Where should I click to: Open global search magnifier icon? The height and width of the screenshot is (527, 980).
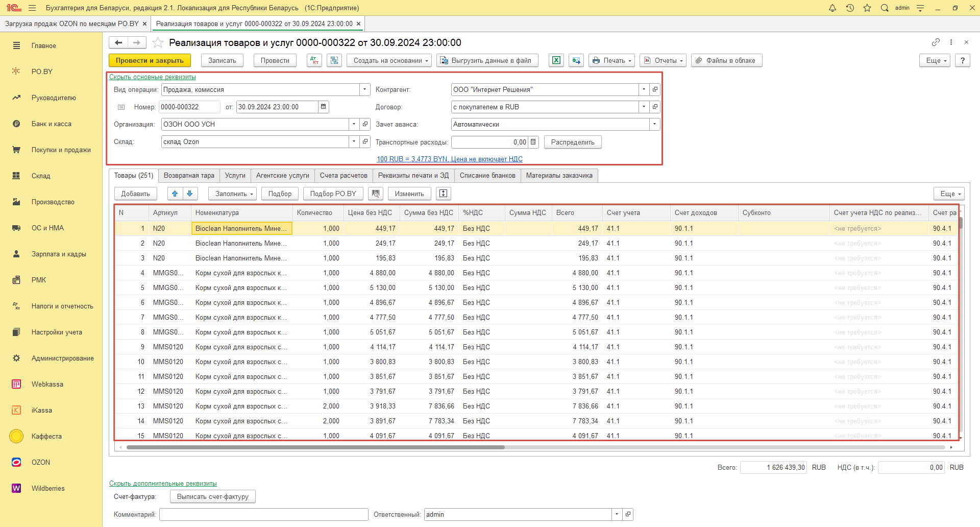click(885, 8)
